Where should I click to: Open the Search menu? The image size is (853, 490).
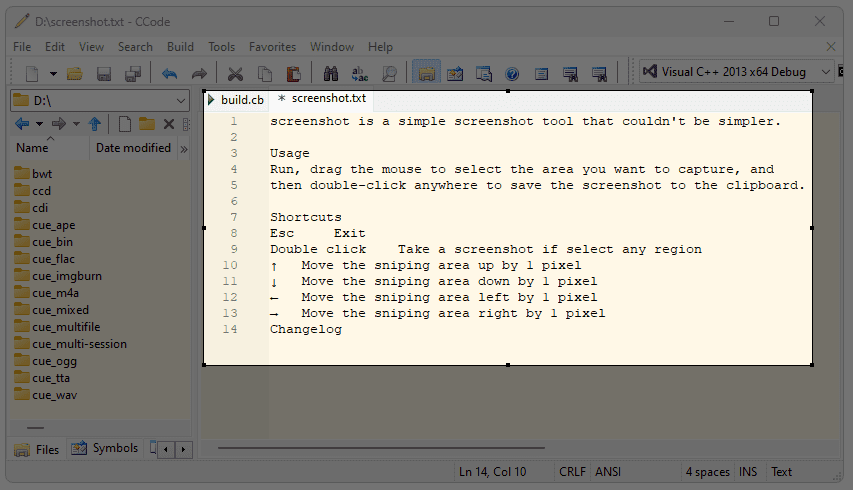click(135, 47)
